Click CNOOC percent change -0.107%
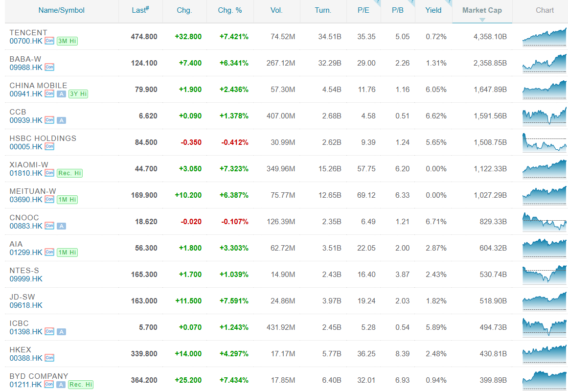Screen dimensions: 568x392 pyautogui.click(x=235, y=222)
